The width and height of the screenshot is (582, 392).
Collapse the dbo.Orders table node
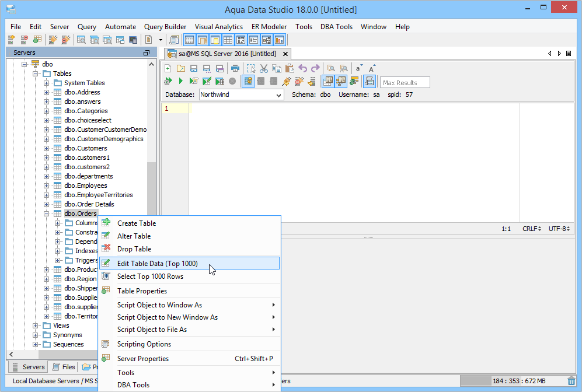click(x=47, y=213)
